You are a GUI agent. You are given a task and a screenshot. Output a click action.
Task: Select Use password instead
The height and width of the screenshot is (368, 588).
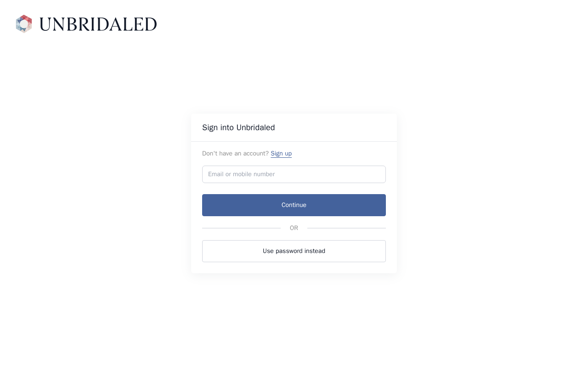[294, 251]
